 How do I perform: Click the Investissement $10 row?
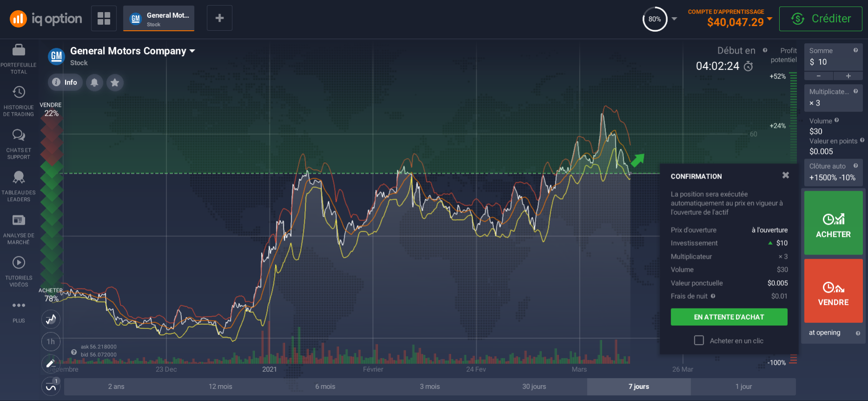click(729, 243)
